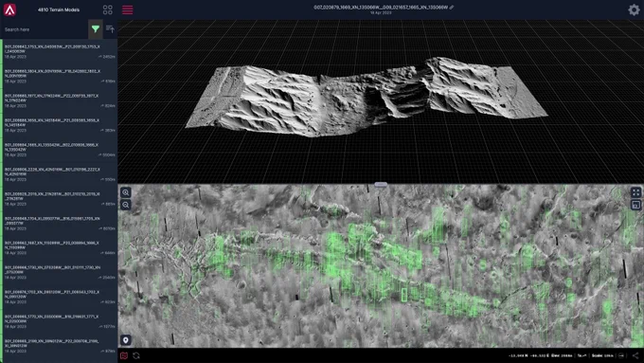Image resolution: width=644 pixels, height=363 pixels.
Task: Open terrain model row containing 1702
Action: click(x=60, y=297)
